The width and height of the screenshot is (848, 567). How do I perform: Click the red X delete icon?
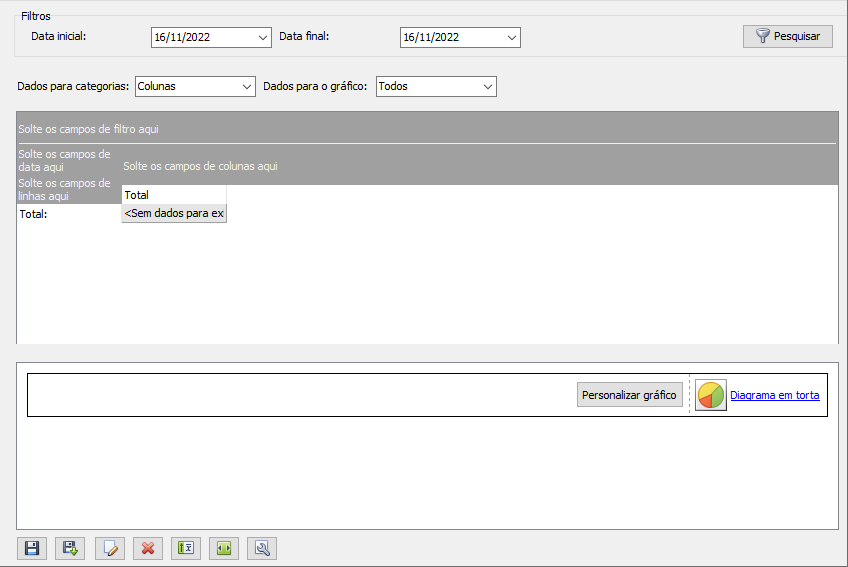tap(148, 549)
